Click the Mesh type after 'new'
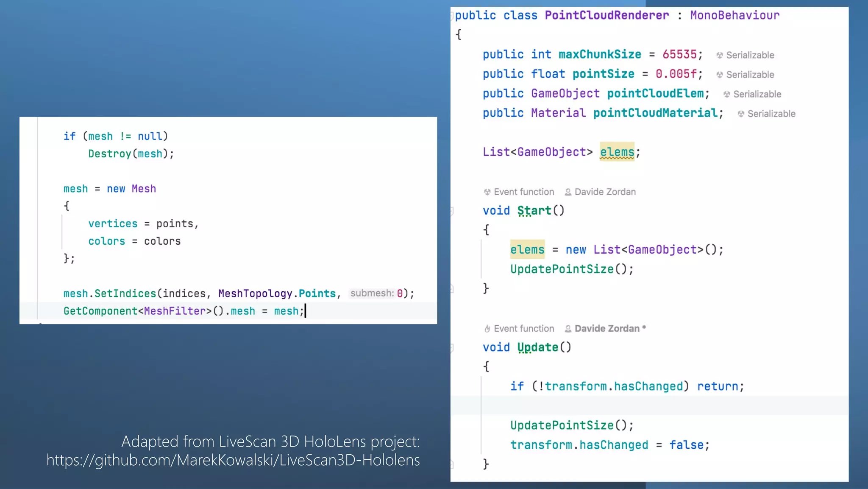The width and height of the screenshot is (868, 489). pos(144,189)
